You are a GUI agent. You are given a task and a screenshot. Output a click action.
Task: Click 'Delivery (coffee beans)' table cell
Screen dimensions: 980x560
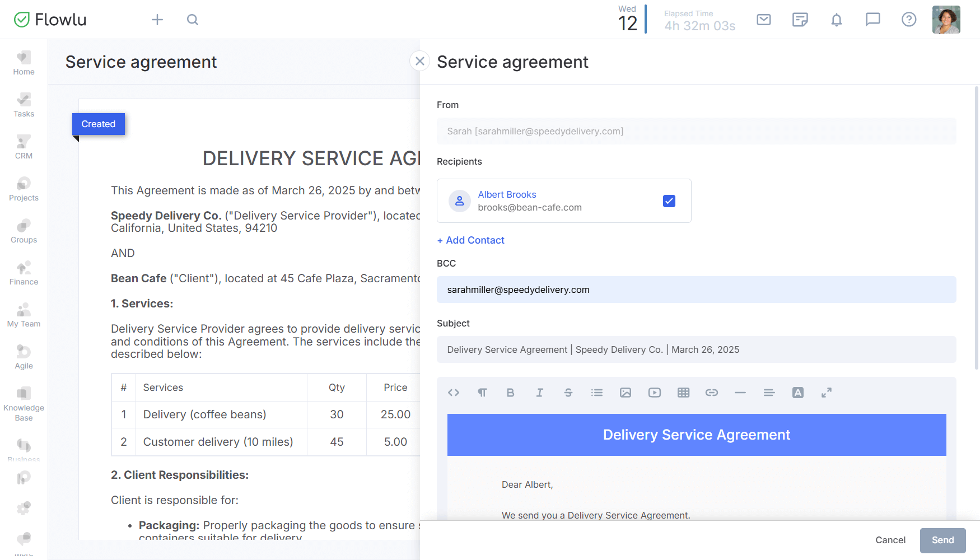tap(221, 414)
